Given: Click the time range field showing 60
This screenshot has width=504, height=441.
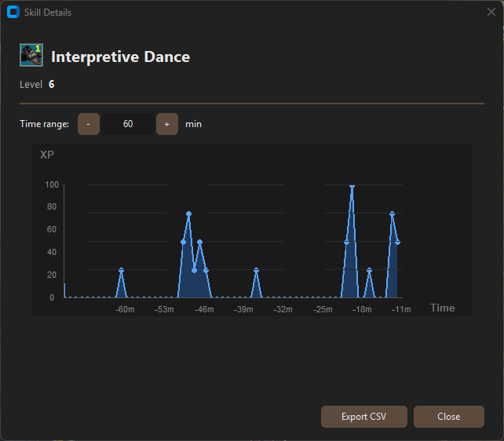Looking at the screenshot, I should coord(128,124).
